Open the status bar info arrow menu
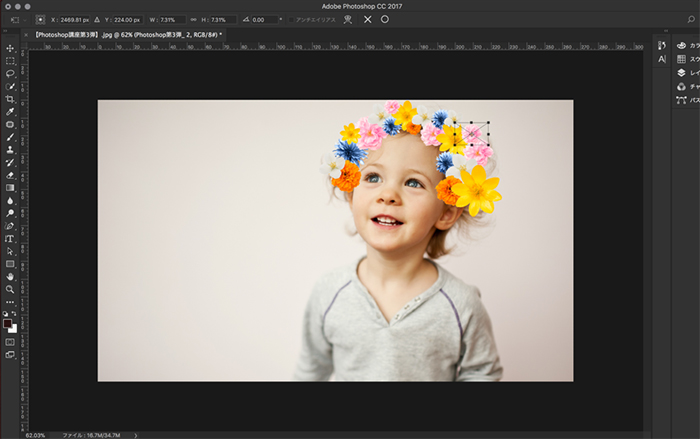This screenshot has width=700, height=439. 136,435
